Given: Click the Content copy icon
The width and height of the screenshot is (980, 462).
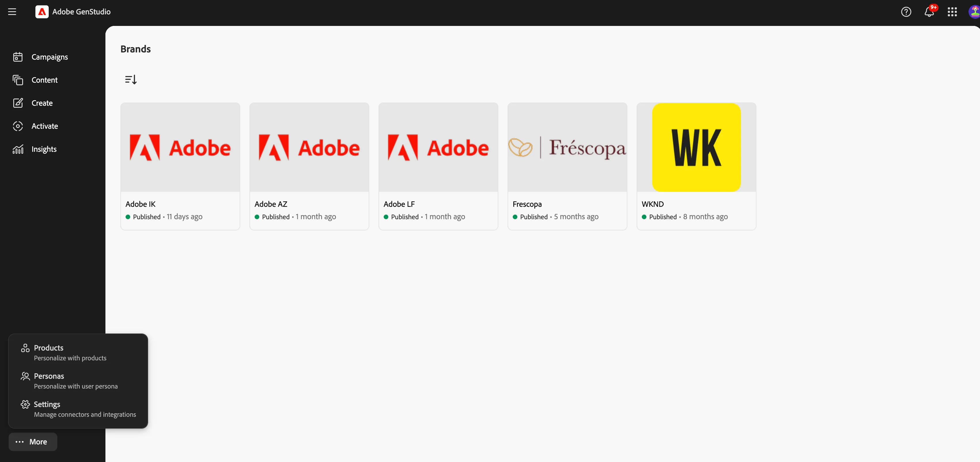Looking at the screenshot, I should coord(18,80).
